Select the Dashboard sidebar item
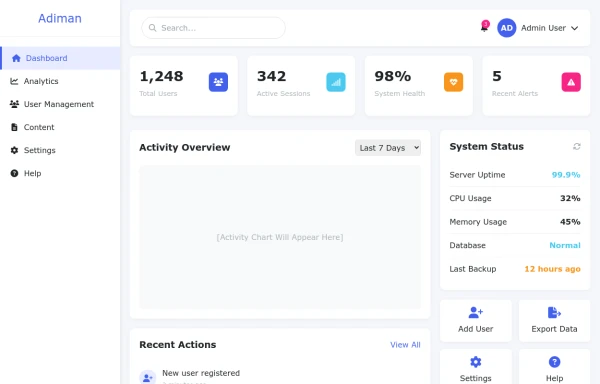Viewport: 600px width, 384px height. coord(60,58)
